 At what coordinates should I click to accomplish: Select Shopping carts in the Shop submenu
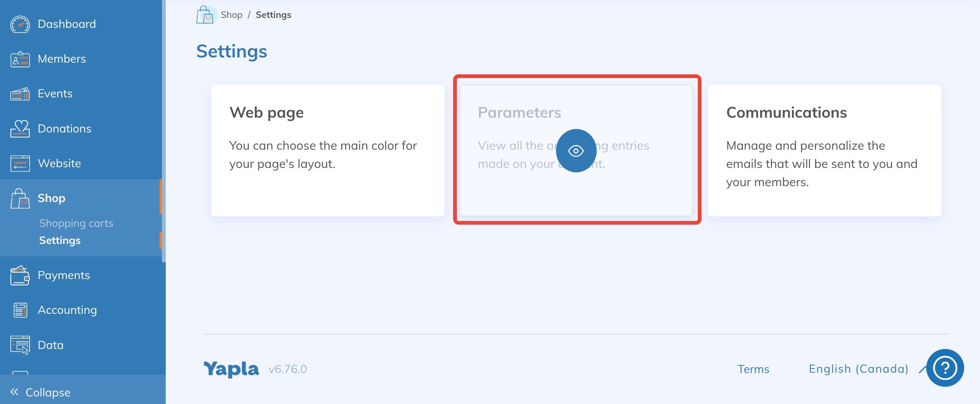tap(76, 223)
